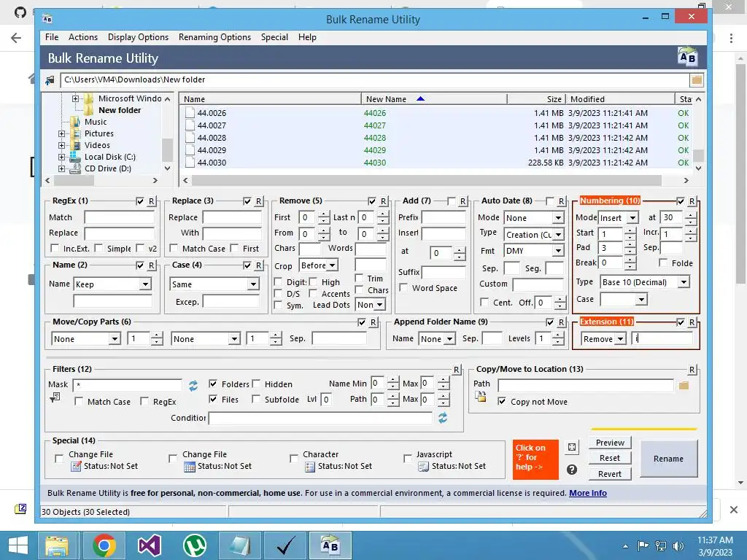The height and width of the screenshot is (560, 747).
Task: Click Change File Attributes status icon
Action: (x=76, y=467)
